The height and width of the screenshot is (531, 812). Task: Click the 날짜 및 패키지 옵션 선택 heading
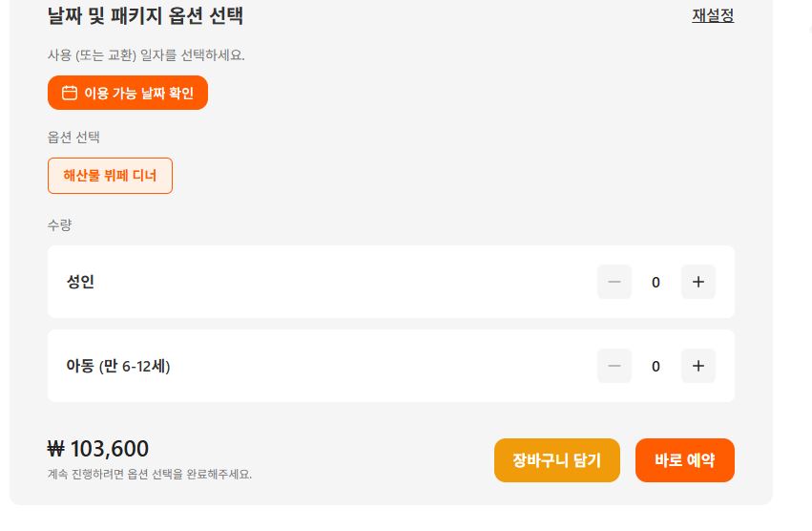(x=145, y=15)
